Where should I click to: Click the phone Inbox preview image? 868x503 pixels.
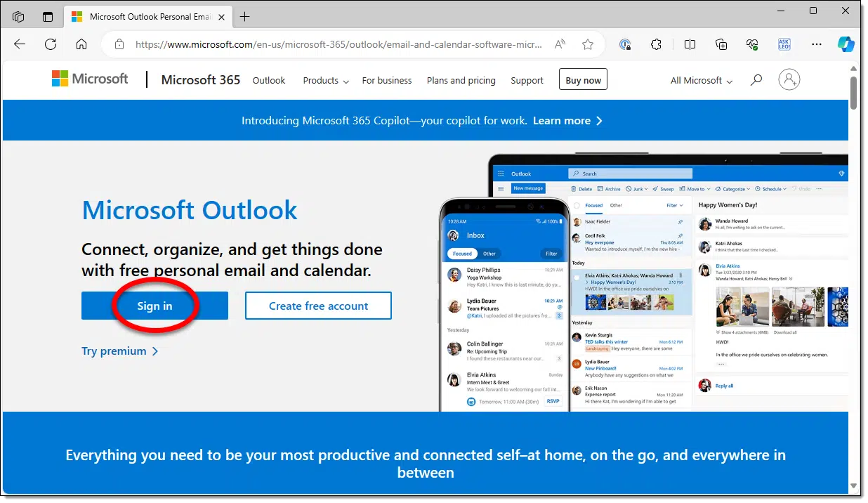coord(504,304)
